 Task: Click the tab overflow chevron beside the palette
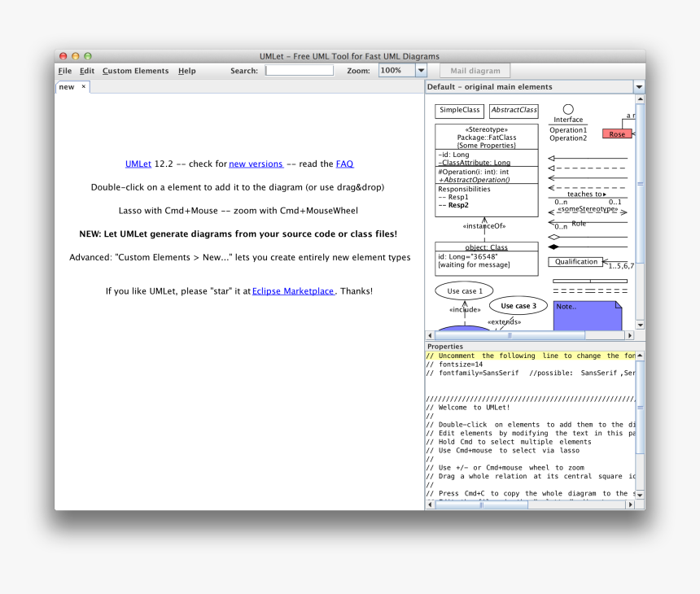(638, 86)
